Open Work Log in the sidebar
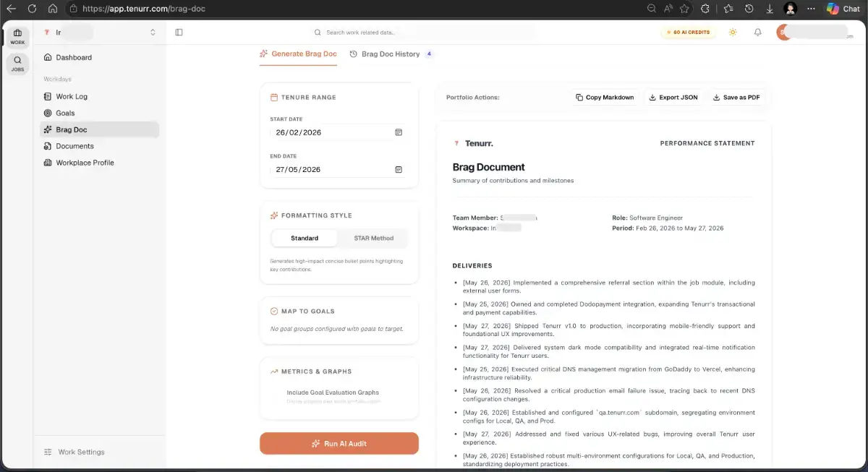Screen dimensions: 868x472 coord(98,96)
